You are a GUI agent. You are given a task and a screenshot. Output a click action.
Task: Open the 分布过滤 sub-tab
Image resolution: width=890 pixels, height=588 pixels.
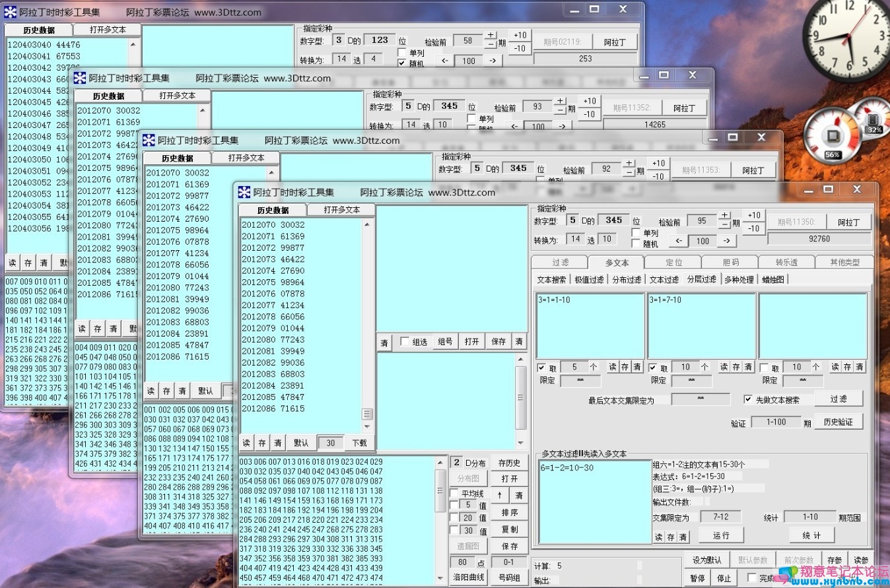click(x=627, y=280)
